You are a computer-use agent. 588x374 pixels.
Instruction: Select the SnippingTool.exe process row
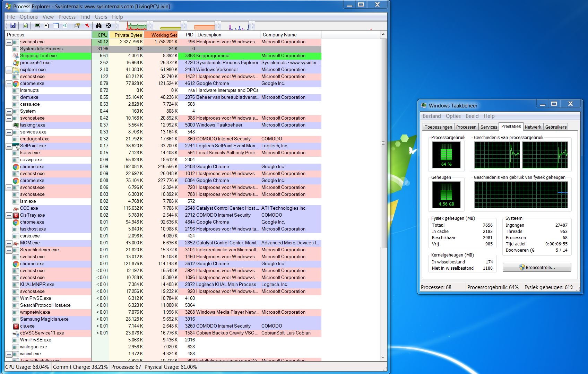tap(38, 56)
